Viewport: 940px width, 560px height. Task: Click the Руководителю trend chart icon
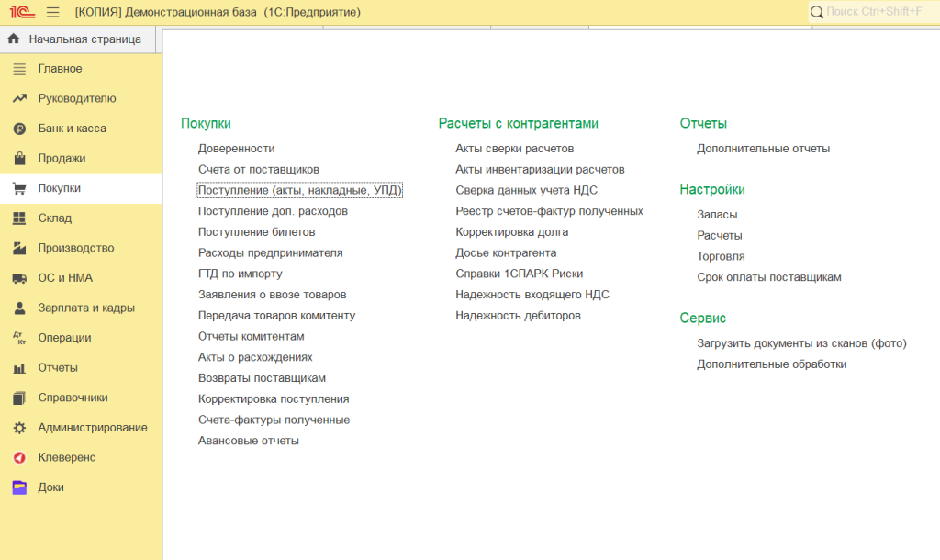click(20, 98)
